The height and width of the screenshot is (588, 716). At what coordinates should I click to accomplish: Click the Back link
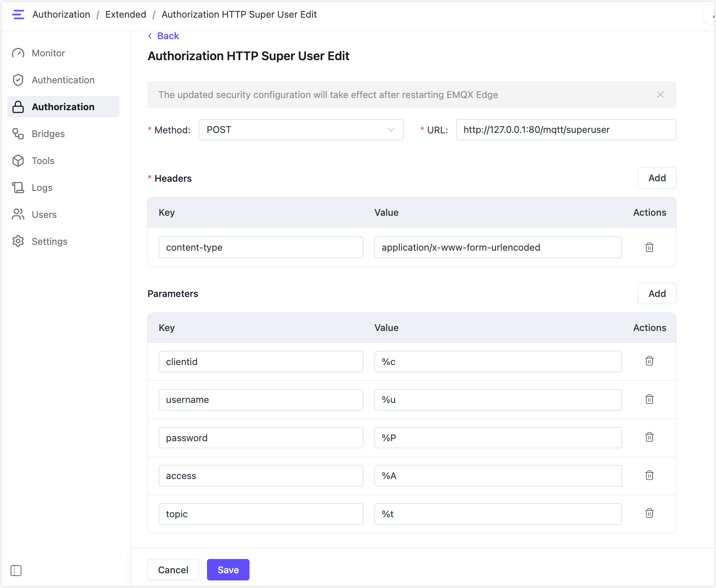point(163,36)
